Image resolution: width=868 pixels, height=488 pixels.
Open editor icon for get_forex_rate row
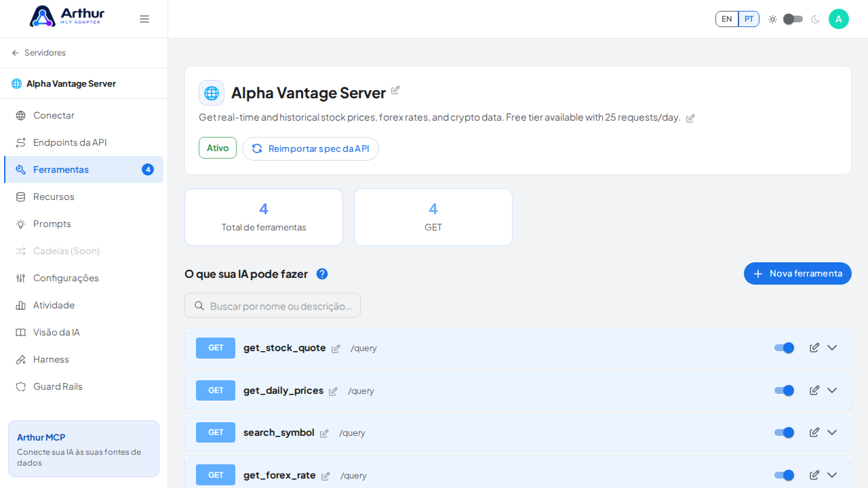pyautogui.click(x=814, y=475)
